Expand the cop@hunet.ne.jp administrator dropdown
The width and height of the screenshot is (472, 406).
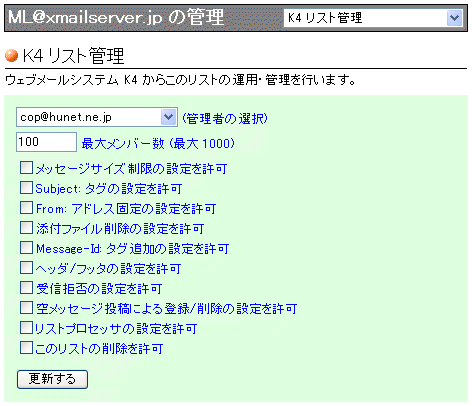tap(97, 117)
